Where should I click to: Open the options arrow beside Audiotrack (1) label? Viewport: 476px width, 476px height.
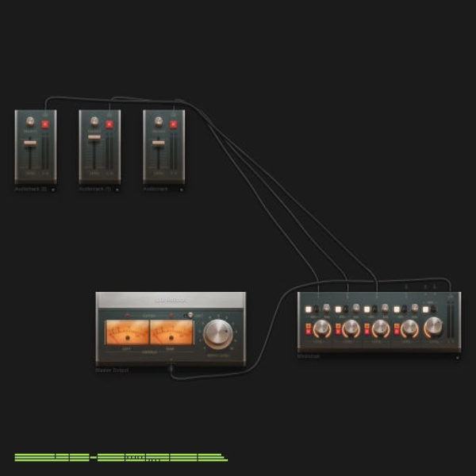(117, 190)
